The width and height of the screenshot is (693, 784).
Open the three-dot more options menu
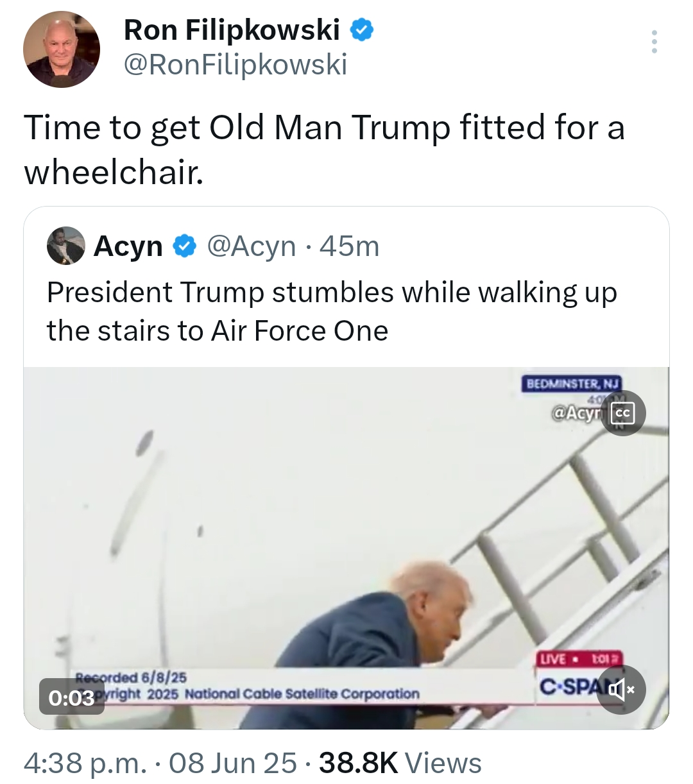(654, 42)
